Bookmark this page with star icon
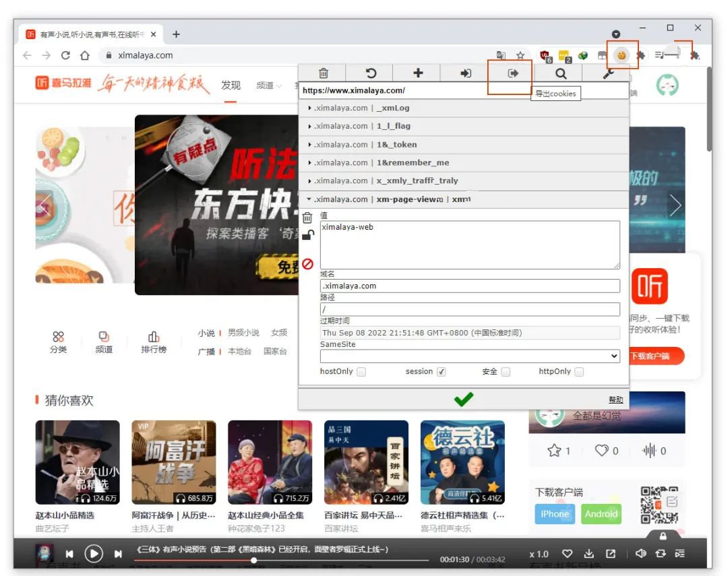 click(520, 56)
